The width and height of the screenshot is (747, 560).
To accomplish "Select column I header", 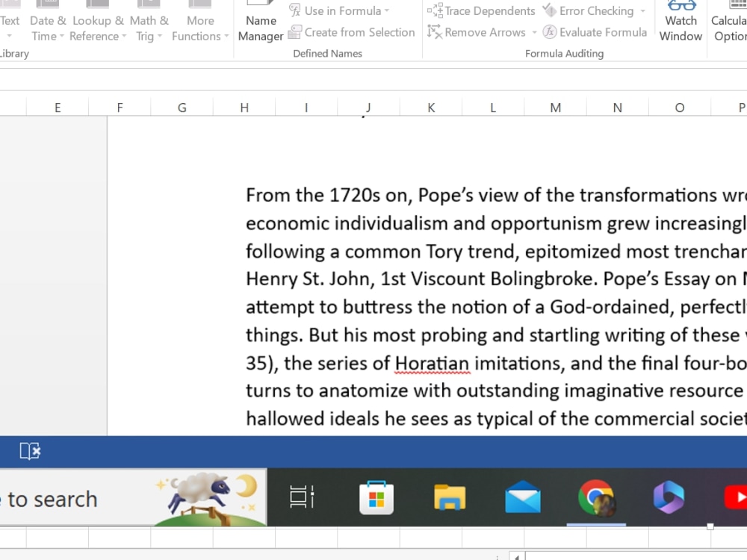I will (306, 108).
